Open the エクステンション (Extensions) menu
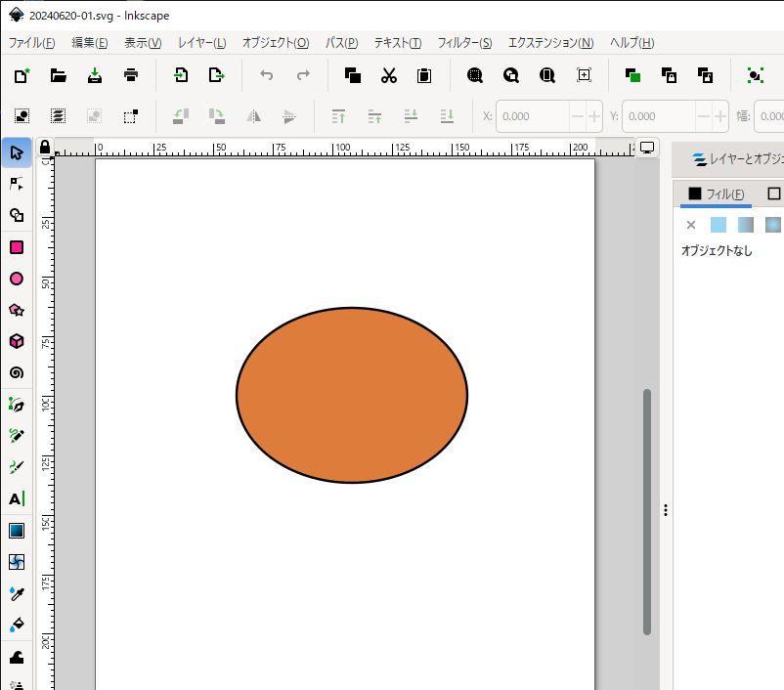 tap(550, 43)
